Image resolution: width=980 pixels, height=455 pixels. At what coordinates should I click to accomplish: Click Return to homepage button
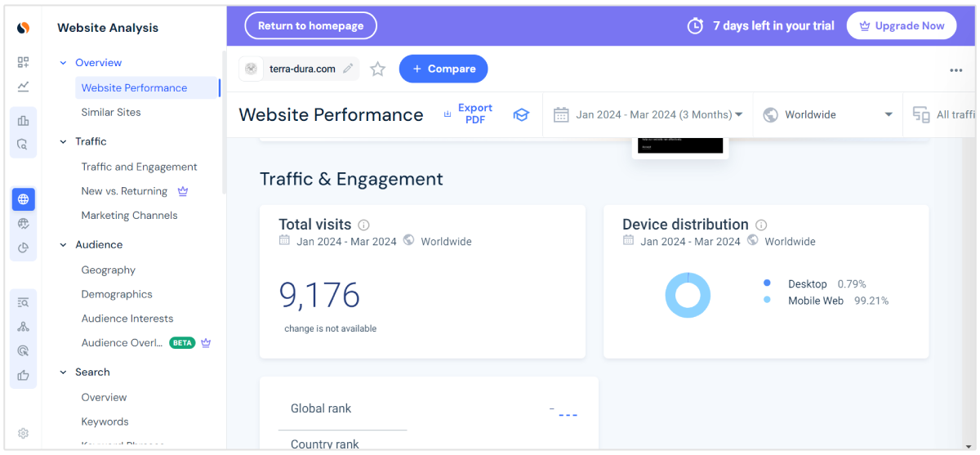(310, 25)
